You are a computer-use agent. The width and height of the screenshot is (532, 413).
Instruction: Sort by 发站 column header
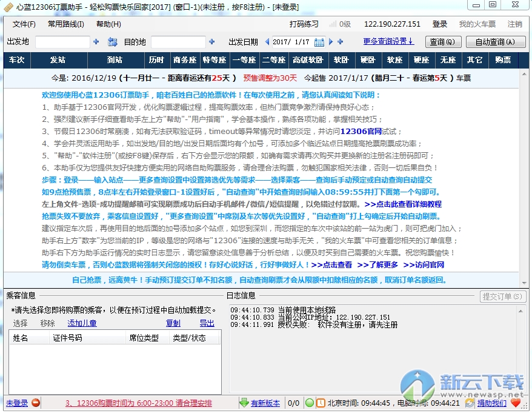pyautogui.click(x=59, y=60)
